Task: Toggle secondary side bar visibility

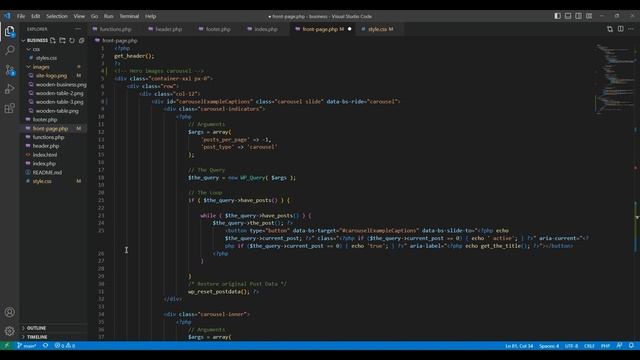Action: pos(578,16)
